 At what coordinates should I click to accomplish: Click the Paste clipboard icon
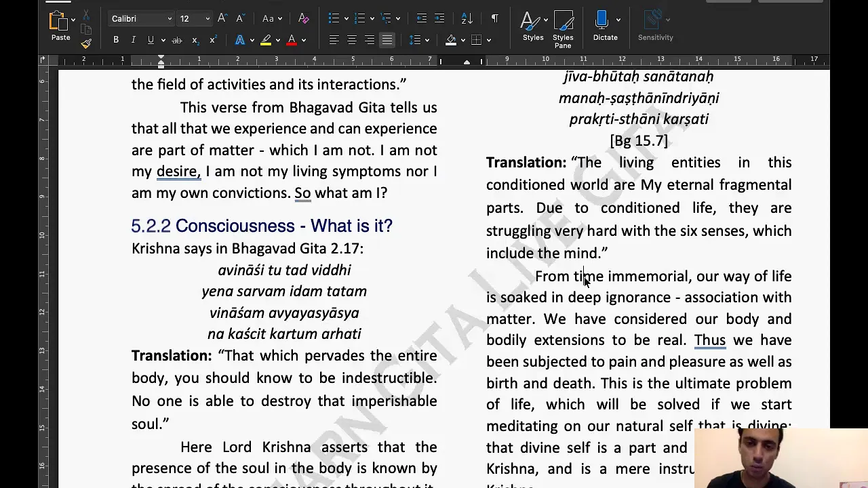pos(60,22)
